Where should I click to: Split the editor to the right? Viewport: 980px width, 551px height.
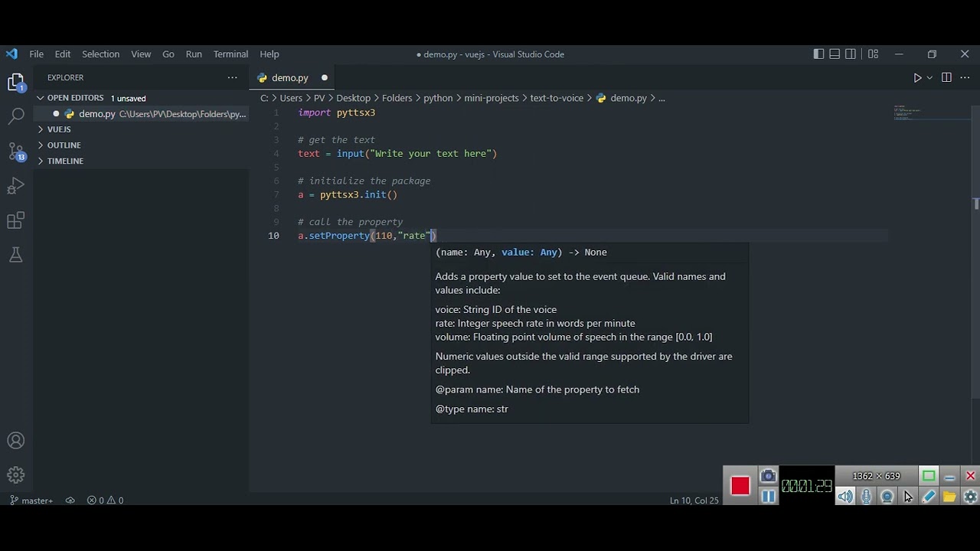click(946, 78)
